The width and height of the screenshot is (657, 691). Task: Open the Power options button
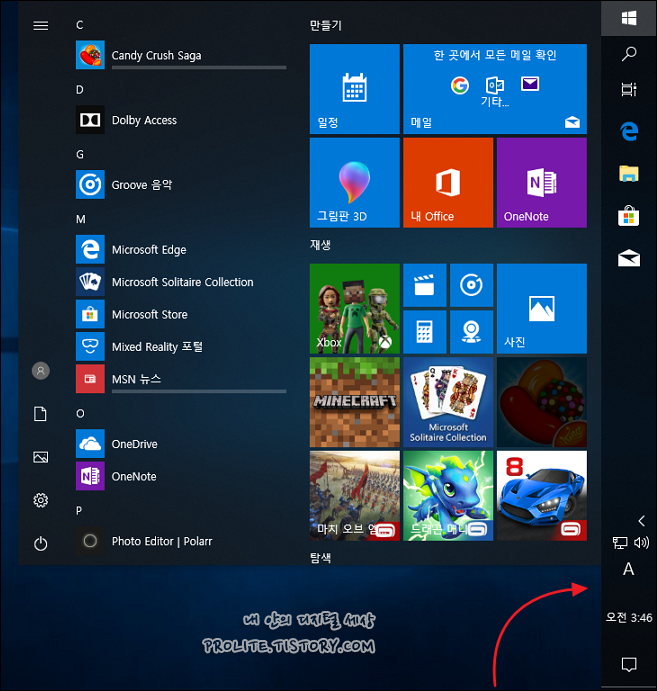[41, 543]
